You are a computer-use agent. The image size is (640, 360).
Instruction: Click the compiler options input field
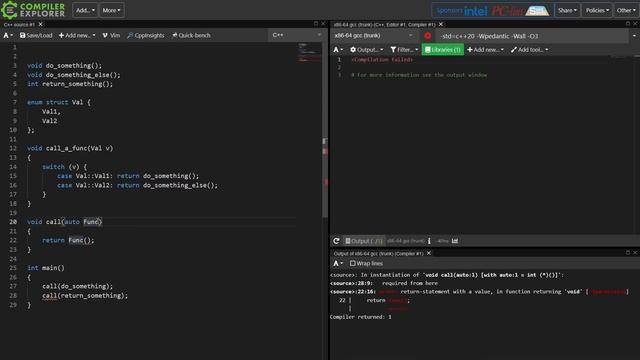pos(533,36)
